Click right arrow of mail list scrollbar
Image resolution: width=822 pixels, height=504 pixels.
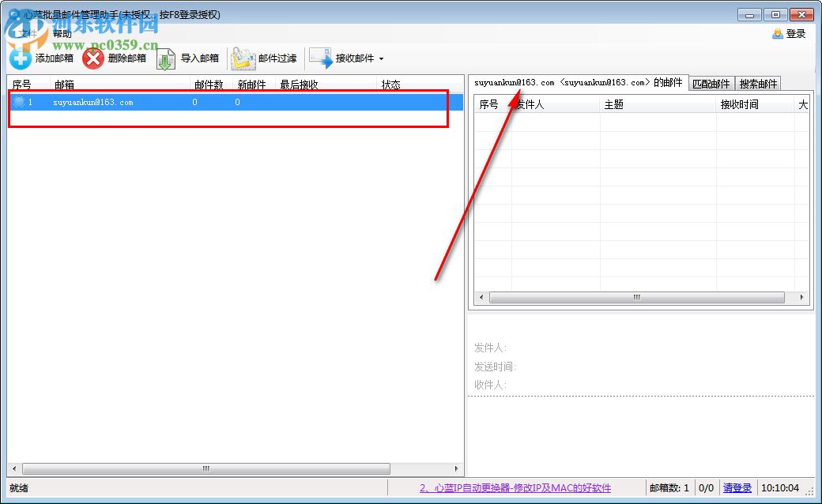(x=801, y=297)
